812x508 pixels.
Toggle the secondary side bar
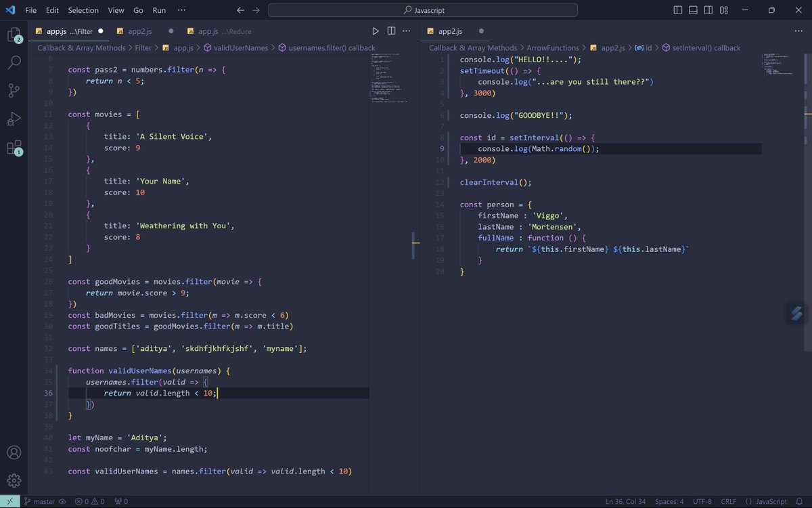pyautogui.click(x=709, y=10)
